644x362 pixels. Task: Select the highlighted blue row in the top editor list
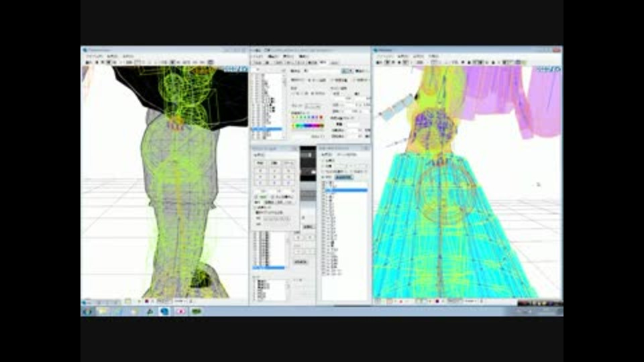267,129
